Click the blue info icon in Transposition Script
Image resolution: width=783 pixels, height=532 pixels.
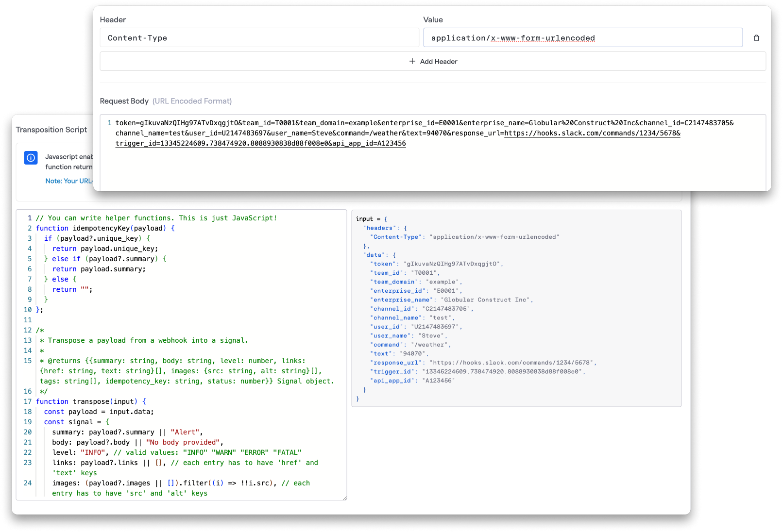(x=31, y=158)
